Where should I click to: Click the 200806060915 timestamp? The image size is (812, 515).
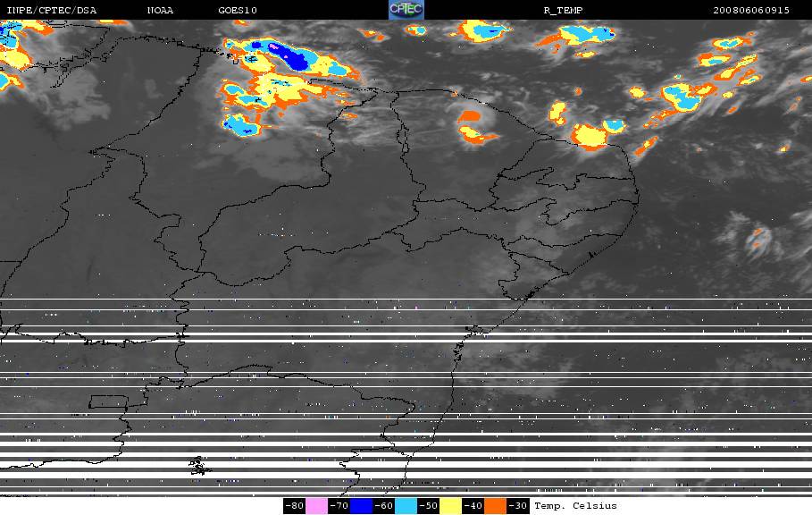click(751, 11)
